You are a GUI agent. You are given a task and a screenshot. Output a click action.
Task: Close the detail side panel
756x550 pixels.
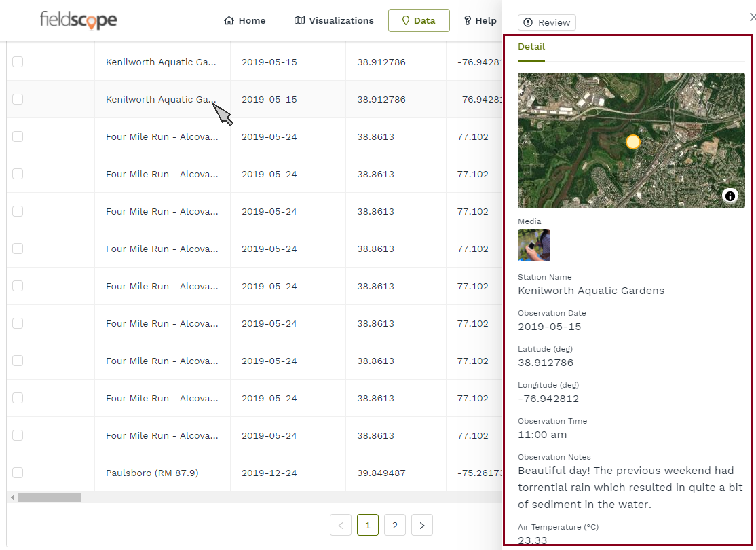(x=751, y=18)
